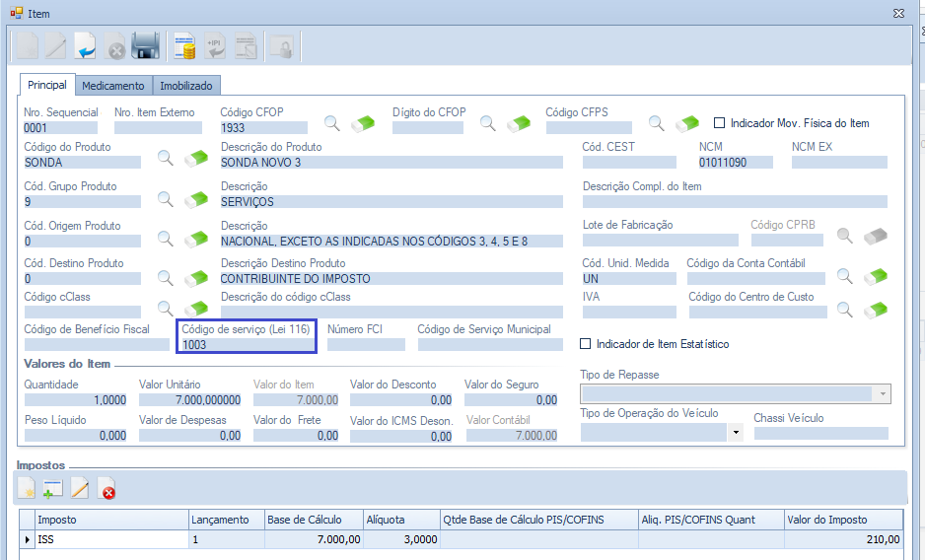Open the coins calculation icon in toolbar
Screen dimensions: 925x560
(184, 46)
